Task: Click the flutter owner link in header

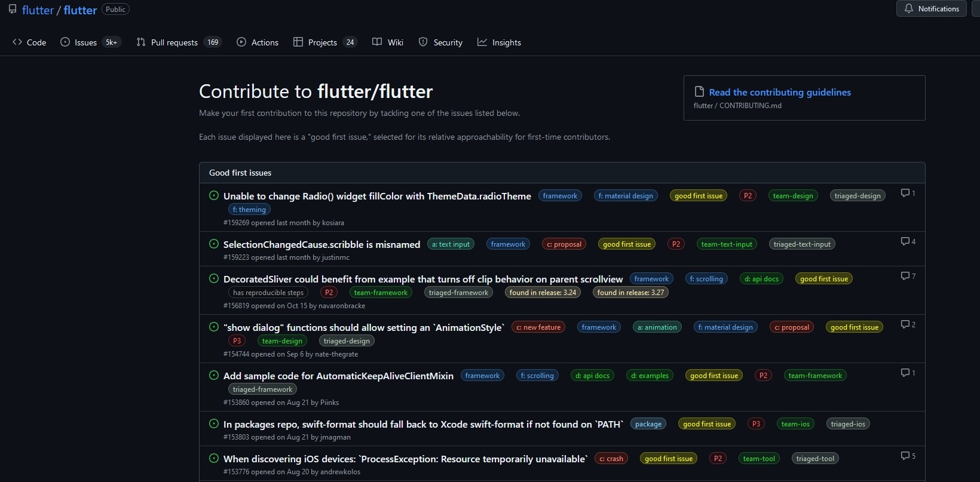Action: (x=38, y=10)
